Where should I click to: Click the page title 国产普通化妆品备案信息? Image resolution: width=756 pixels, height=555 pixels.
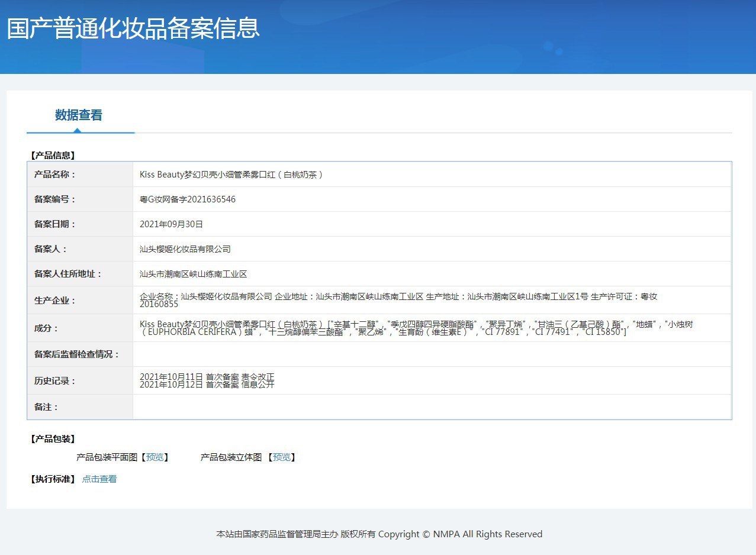[x=133, y=28]
